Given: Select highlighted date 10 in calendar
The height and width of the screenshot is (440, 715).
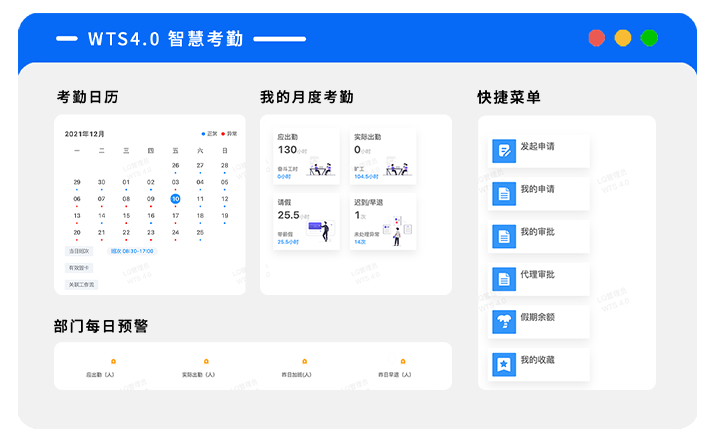Looking at the screenshot, I should [175, 199].
